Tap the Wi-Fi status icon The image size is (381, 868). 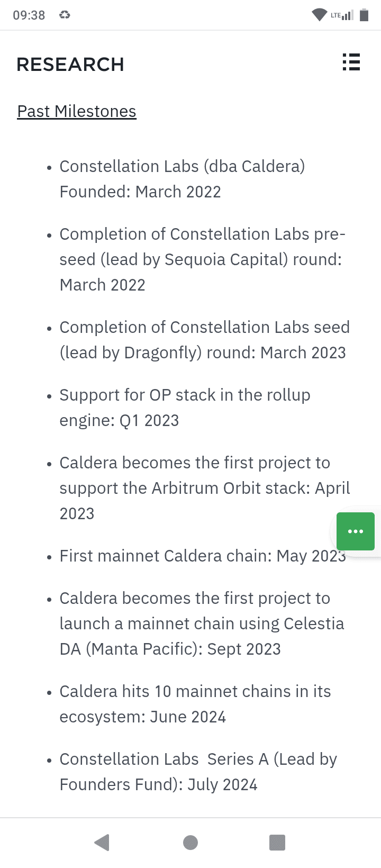(x=319, y=15)
